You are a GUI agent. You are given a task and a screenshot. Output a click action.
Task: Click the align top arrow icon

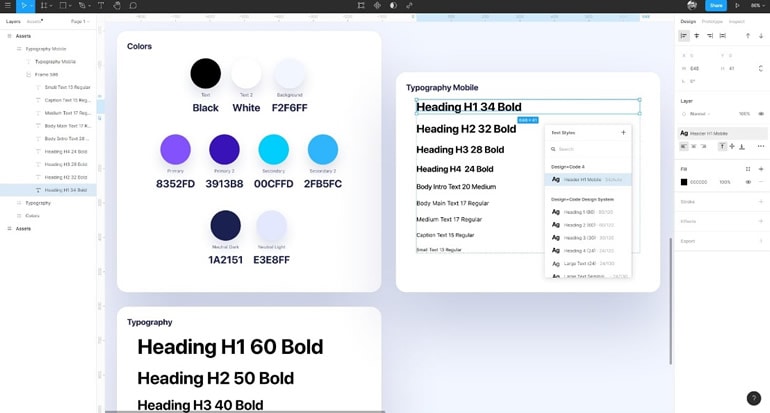pos(748,36)
